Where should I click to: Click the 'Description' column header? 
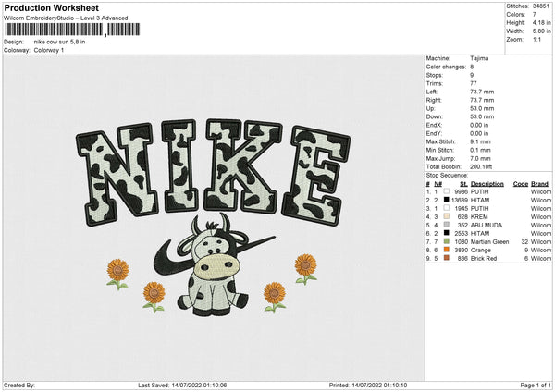(487, 184)
